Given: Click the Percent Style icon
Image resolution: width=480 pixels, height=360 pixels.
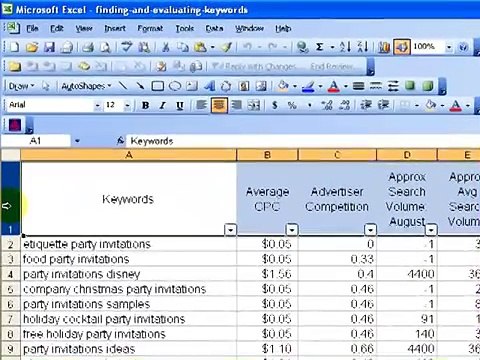Looking at the screenshot, I should click(292, 105).
